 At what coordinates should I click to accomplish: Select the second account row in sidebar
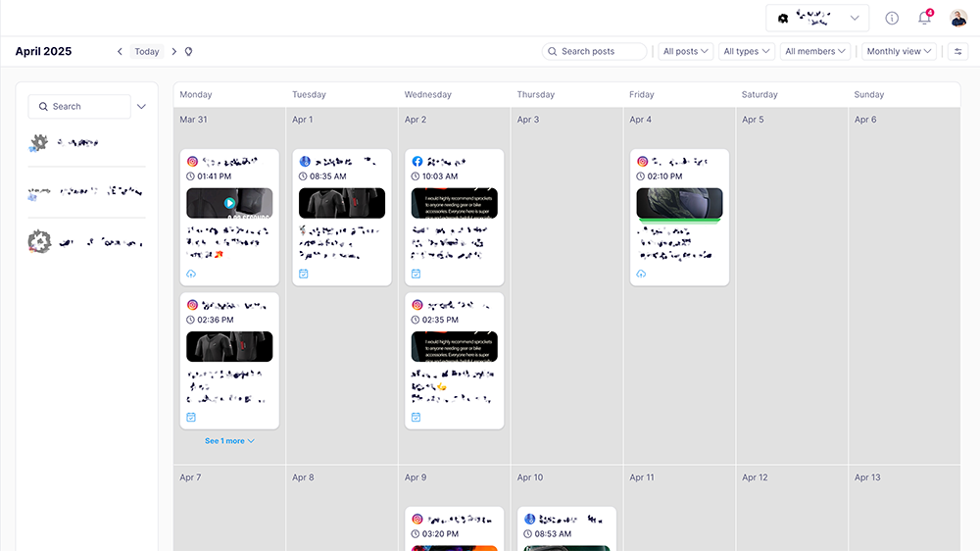[x=86, y=192]
